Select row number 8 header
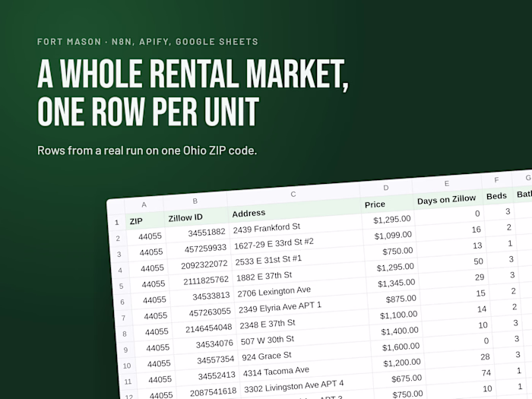 (125, 334)
